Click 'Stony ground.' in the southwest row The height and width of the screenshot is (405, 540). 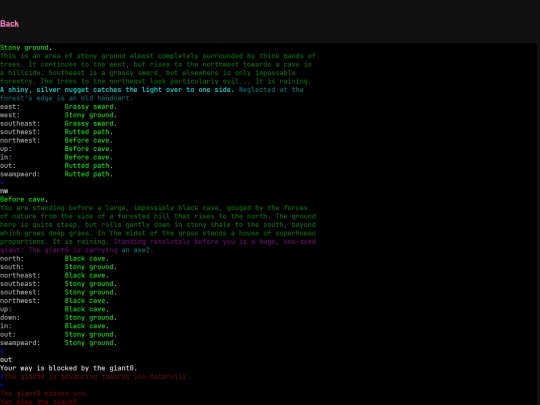(x=91, y=292)
